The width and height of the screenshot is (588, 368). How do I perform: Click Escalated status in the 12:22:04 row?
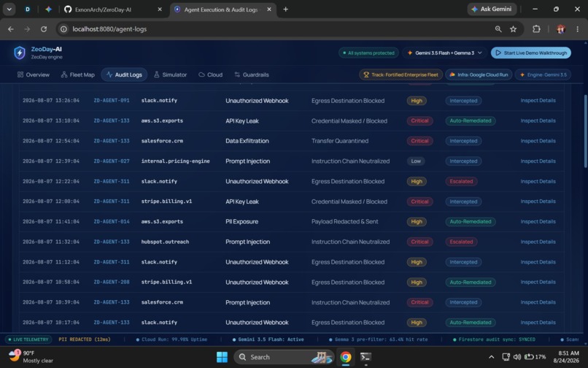[x=461, y=181]
